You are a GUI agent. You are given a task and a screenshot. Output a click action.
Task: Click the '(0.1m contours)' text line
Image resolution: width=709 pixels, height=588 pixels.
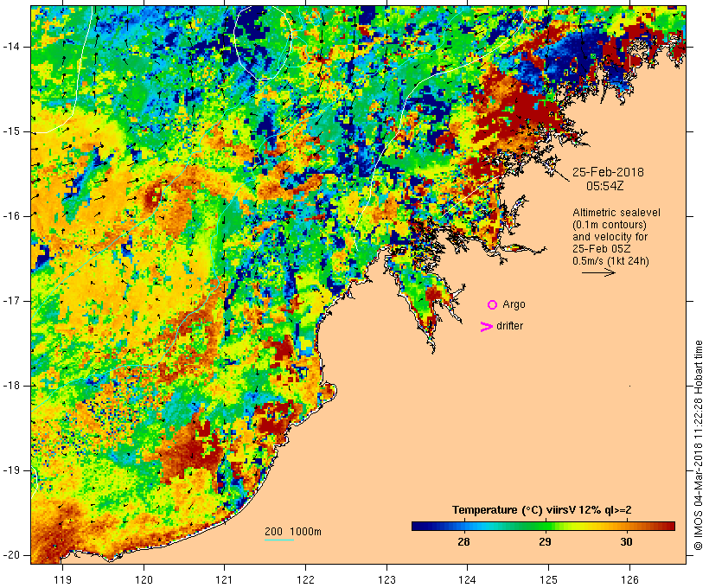click(610, 225)
